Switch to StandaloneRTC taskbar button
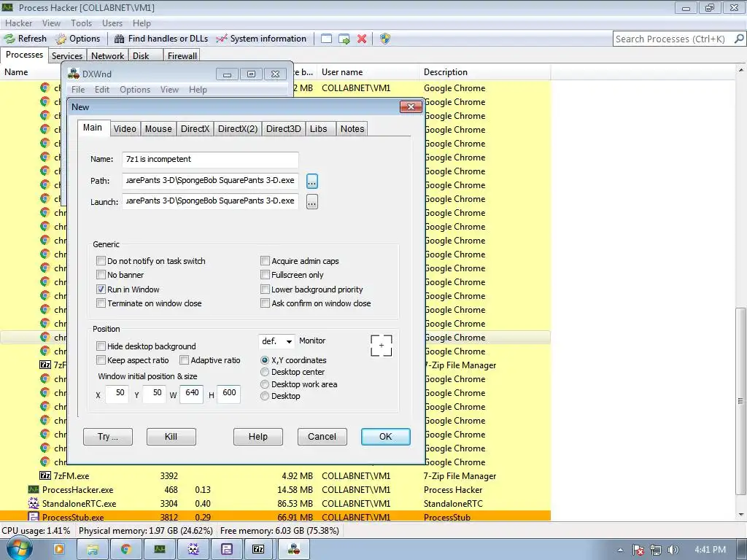Viewport: 747px width, 560px height. [x=193, y=549]
